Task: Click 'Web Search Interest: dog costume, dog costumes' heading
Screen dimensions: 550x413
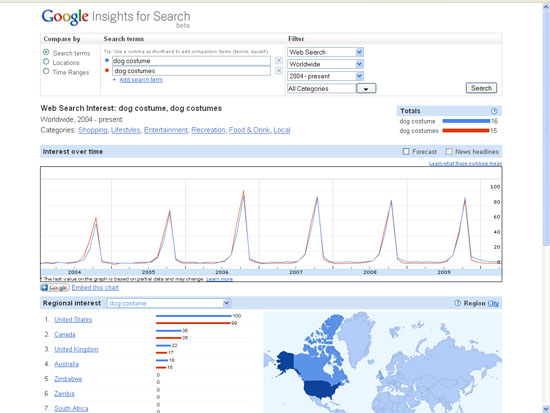Action: point(131,108)
